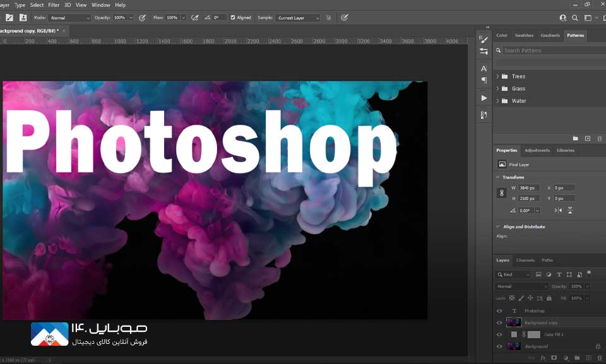Toggle filter for type layers

point(559,274)
